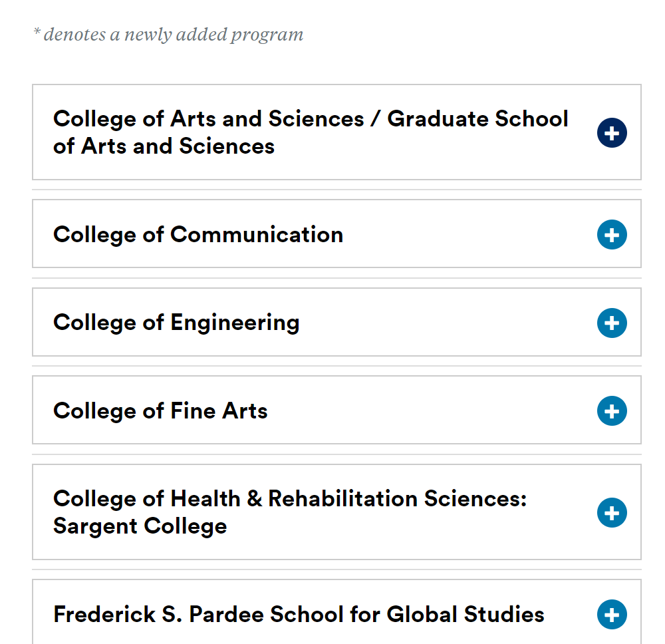Click the plus icon for College of Arts and Sciences
Viewport: 665px width, 644px height.
pos(612,133)
